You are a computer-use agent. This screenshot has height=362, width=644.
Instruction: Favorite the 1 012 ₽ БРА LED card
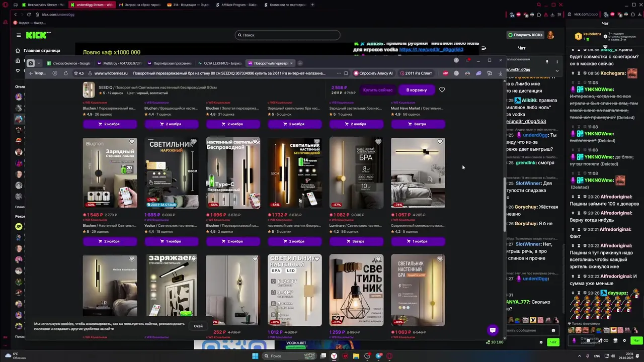[x=316, y=259]
